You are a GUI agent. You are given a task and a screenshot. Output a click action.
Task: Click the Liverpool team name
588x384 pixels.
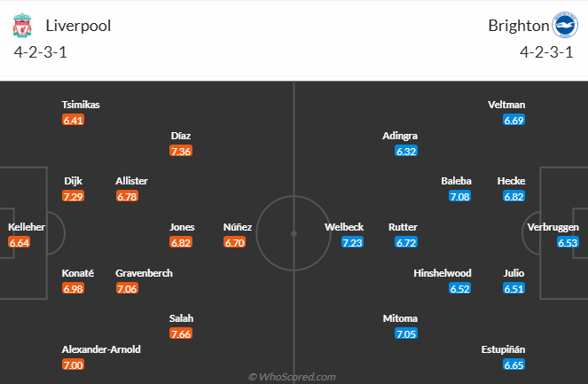pos(80,26)
